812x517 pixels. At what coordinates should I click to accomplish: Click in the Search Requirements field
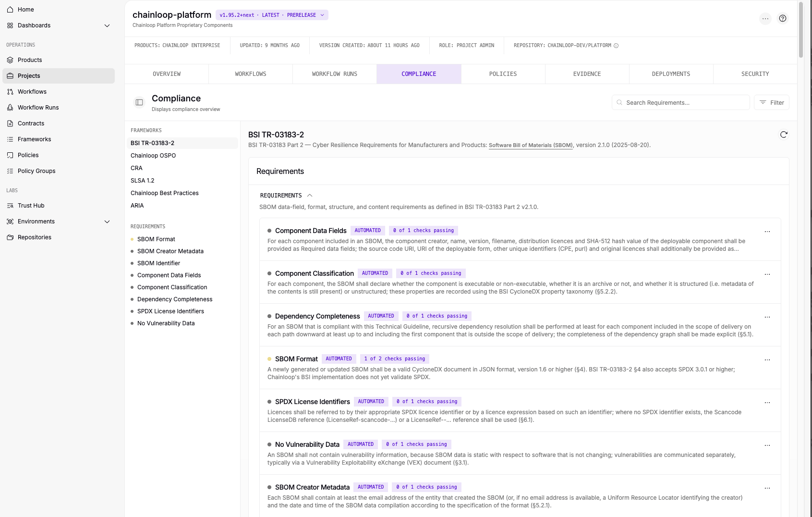tap(680, 102)
